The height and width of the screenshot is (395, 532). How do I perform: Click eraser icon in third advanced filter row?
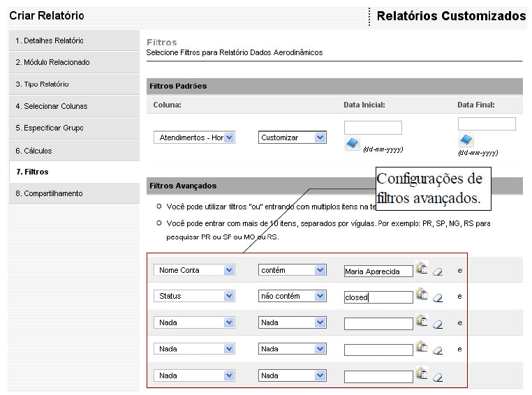tap(438, 324)
